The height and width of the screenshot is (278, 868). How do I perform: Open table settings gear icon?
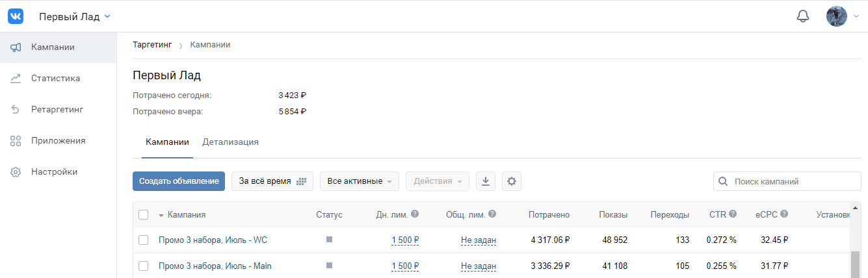coord(512,181)
